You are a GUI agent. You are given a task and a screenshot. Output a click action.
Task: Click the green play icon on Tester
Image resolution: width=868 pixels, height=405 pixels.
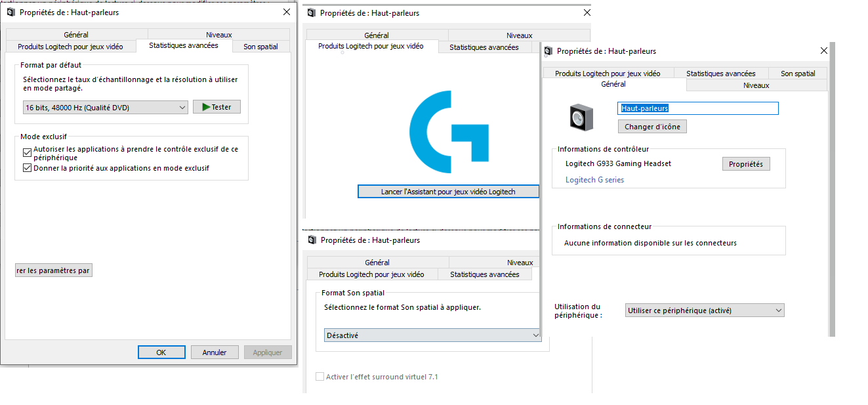point(206,107)
